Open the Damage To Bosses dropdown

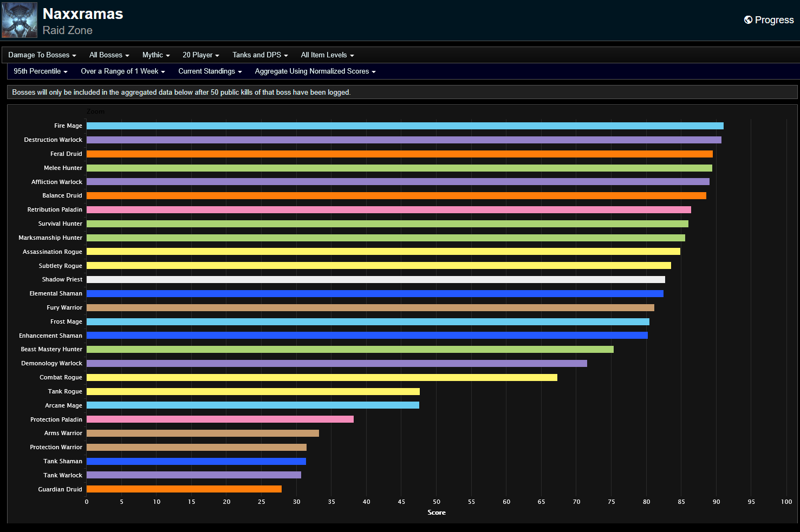42,55
